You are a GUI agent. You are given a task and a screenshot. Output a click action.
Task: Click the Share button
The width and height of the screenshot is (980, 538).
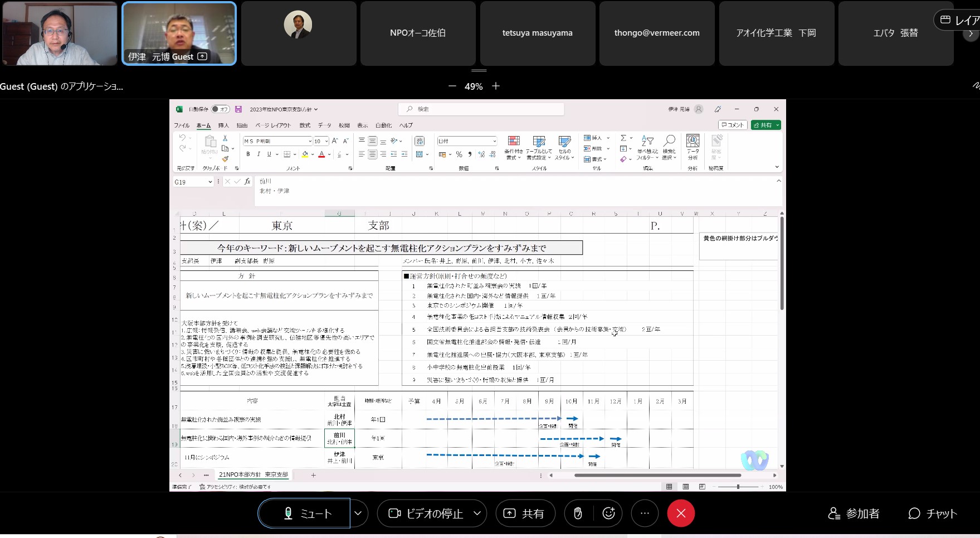[525, 513]
